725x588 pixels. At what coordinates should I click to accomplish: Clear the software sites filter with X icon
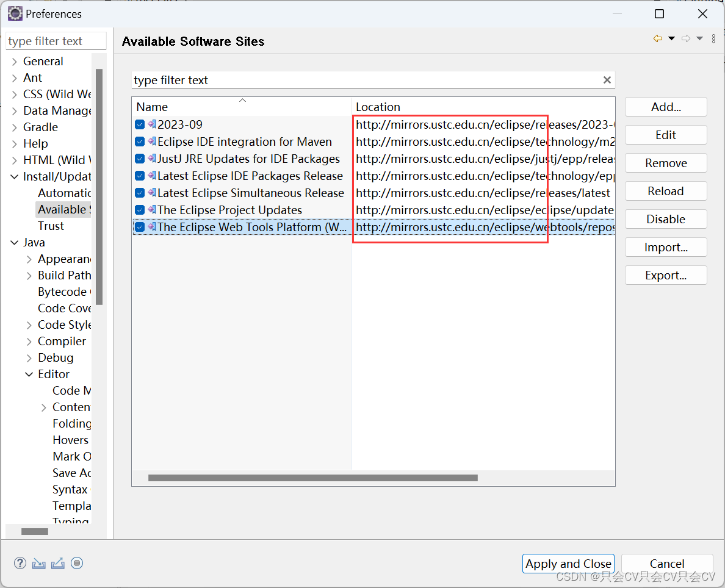pyautogui.click(x=607, y=80)
